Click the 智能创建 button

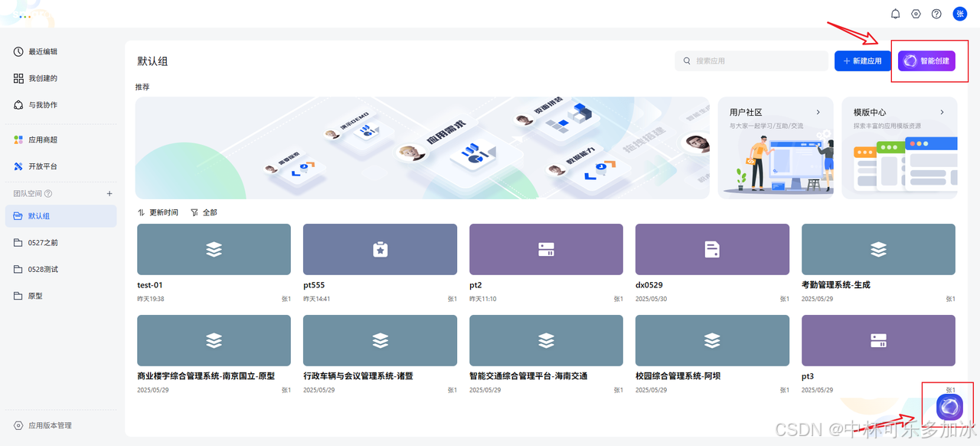pyautogui.click(x=927, y=61)
